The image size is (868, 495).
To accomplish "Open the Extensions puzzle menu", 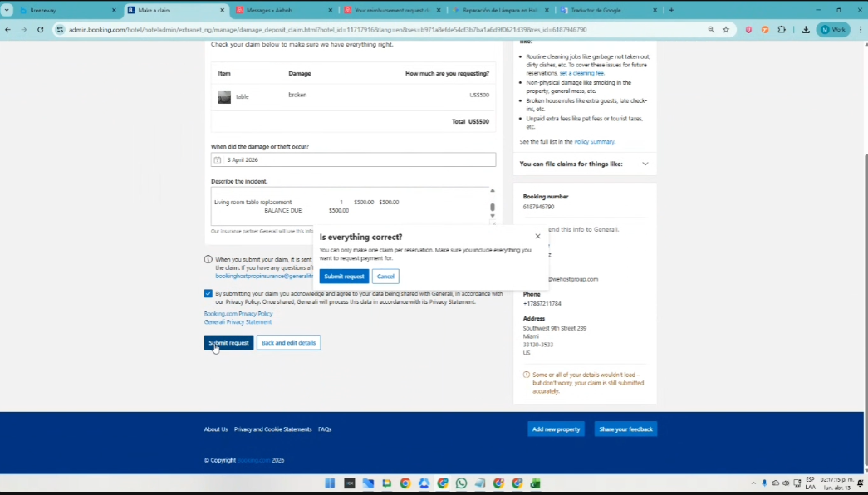I will pyautogui.click(x=782, y=30).
